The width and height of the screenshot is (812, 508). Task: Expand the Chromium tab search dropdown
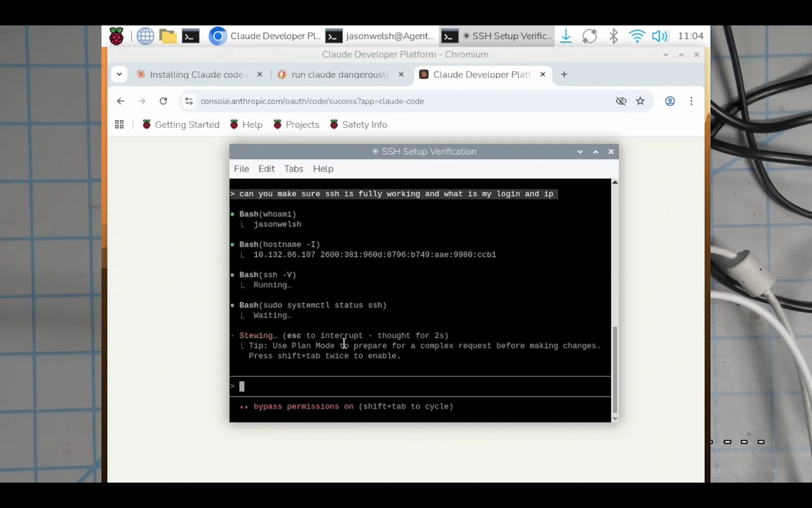(119, 74)
